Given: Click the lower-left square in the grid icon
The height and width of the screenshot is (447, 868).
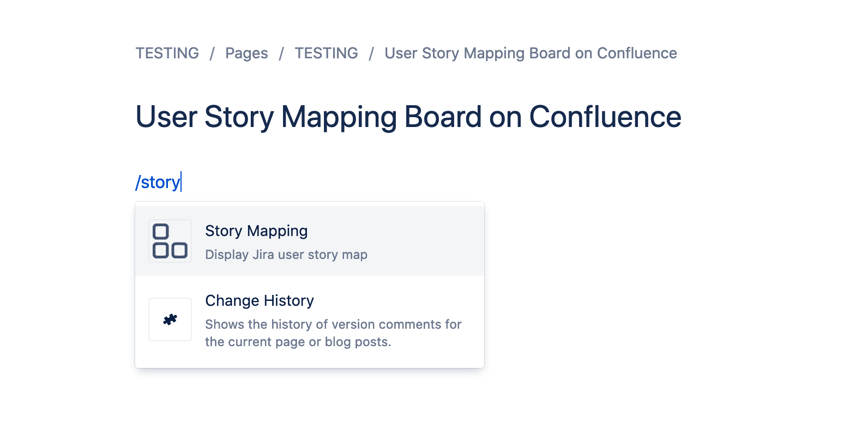Looking at the screenshot, I should 161,251.
